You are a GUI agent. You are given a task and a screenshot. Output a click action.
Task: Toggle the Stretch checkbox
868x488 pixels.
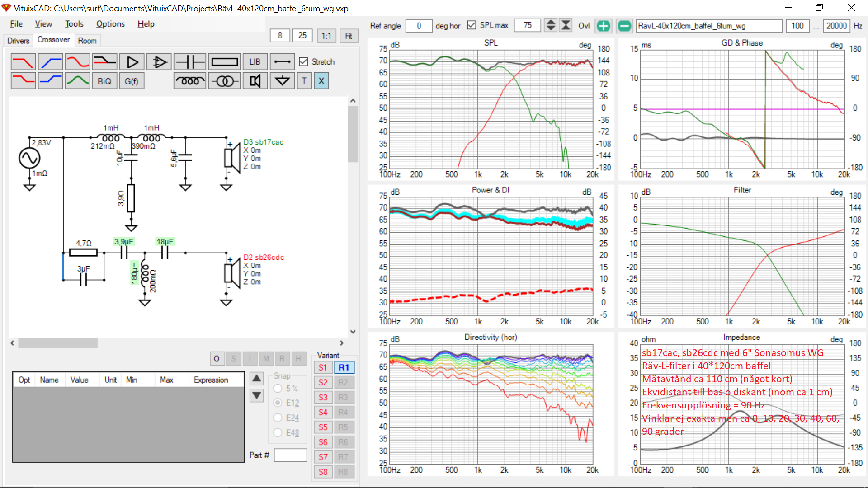click(x=304, y=62)
